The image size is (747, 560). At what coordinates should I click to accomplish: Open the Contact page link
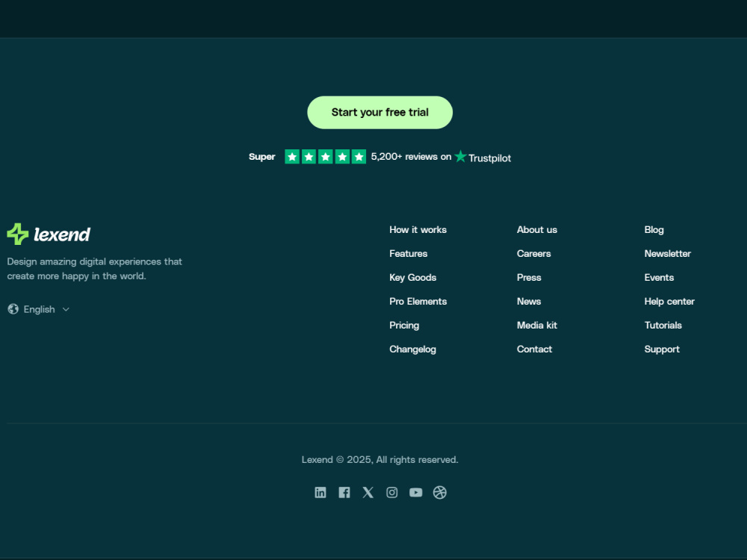[534, 349]
